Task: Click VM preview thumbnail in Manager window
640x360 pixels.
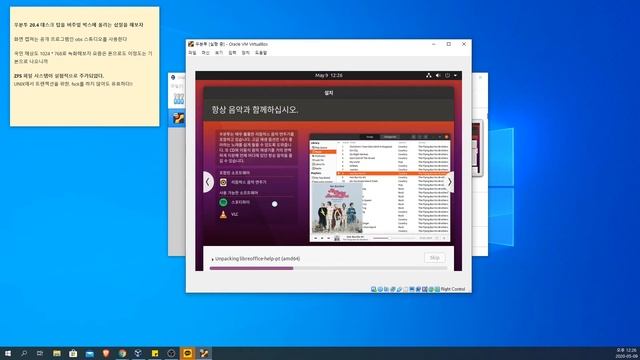Action: click(477, 149)
